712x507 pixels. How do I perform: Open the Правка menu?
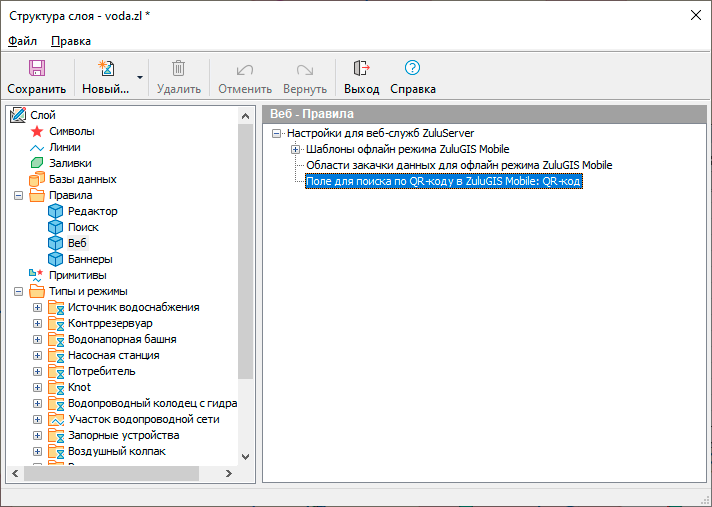tap(70, 41)
